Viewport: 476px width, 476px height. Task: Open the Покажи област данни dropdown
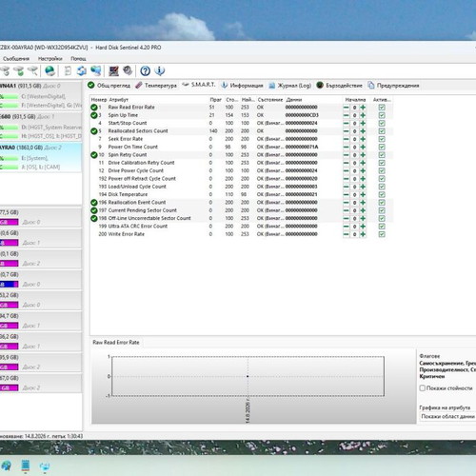pos(447,416)
